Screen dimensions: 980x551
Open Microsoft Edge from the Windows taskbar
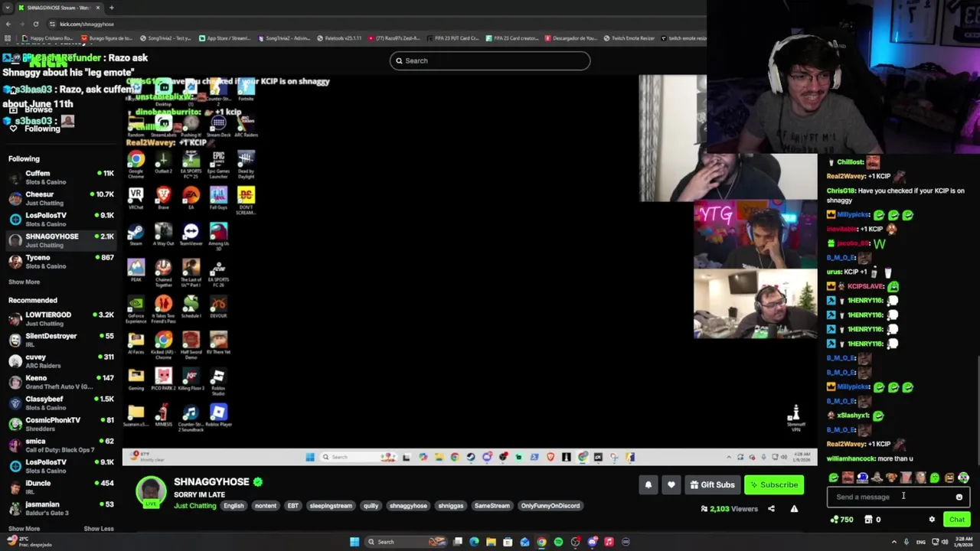tap(474, 542)
